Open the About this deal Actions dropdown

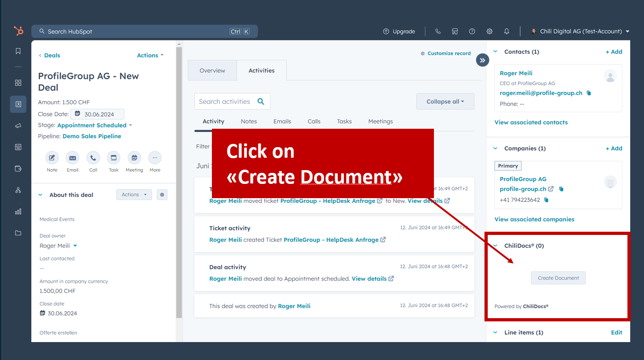[x=134, y=194]
